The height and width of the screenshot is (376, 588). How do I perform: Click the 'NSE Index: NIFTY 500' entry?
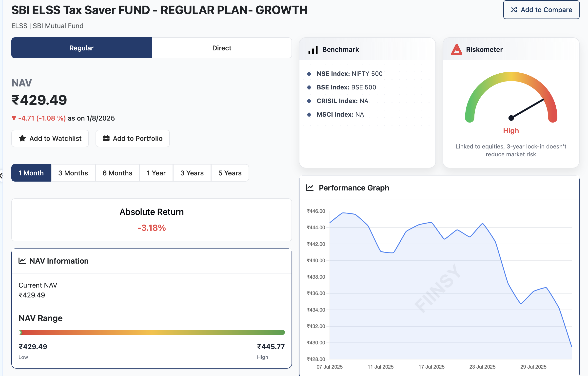(350, 74)
